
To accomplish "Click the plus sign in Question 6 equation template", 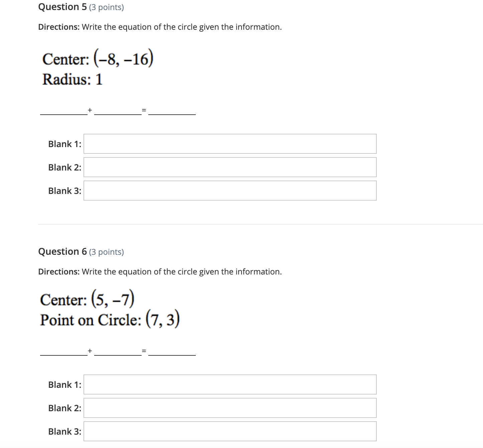I will tap(90, 351).
